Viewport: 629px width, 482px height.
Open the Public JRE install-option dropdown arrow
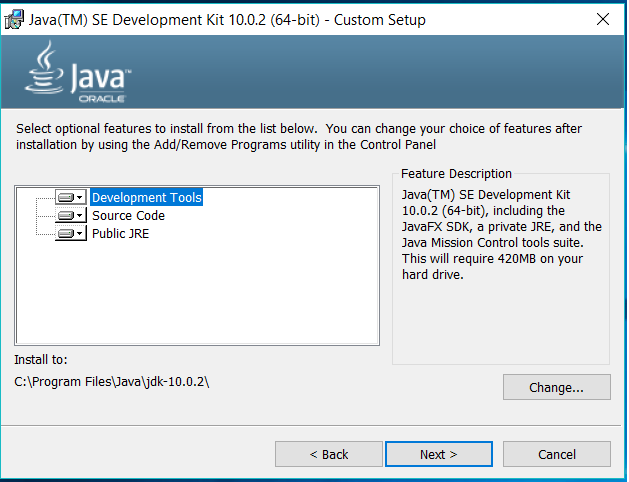coord(80,233)
